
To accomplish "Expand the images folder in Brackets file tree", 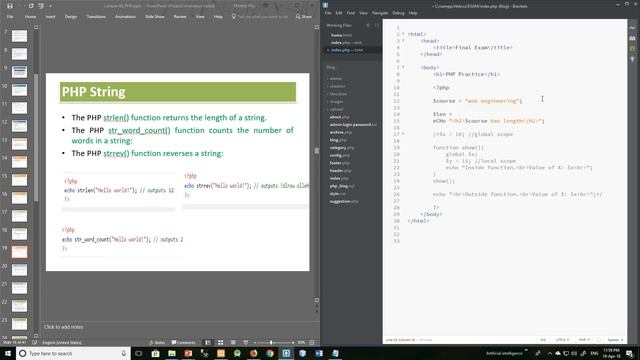I will coord(336,102).
